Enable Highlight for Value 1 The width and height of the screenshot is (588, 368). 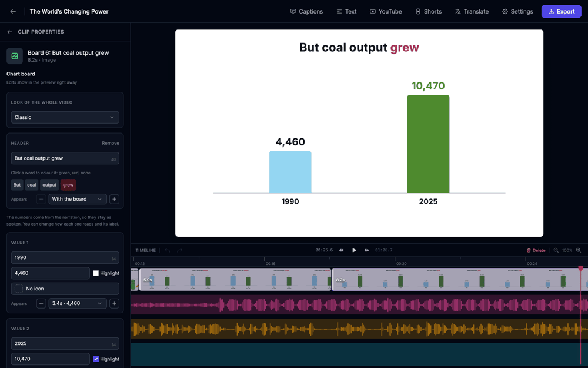(96, 273)
